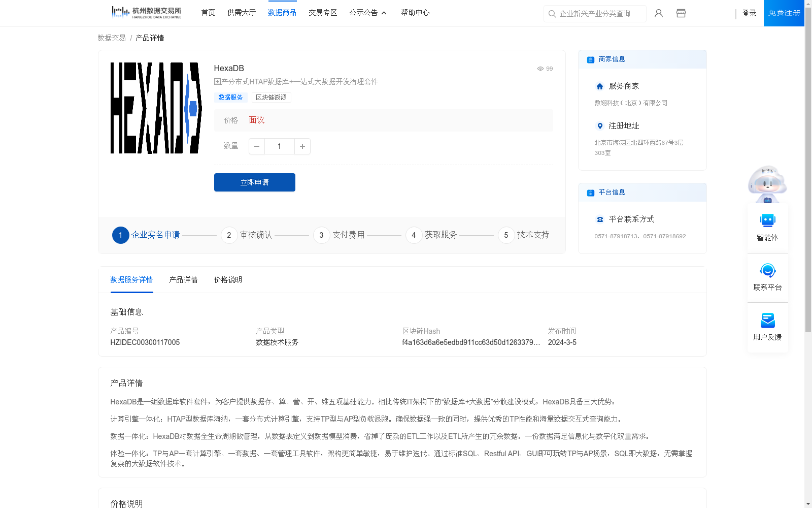Open 帮助中心 in the navigation
Viewport: 812px width, 508px height.
pyautogui.click(x=415, y=13)
